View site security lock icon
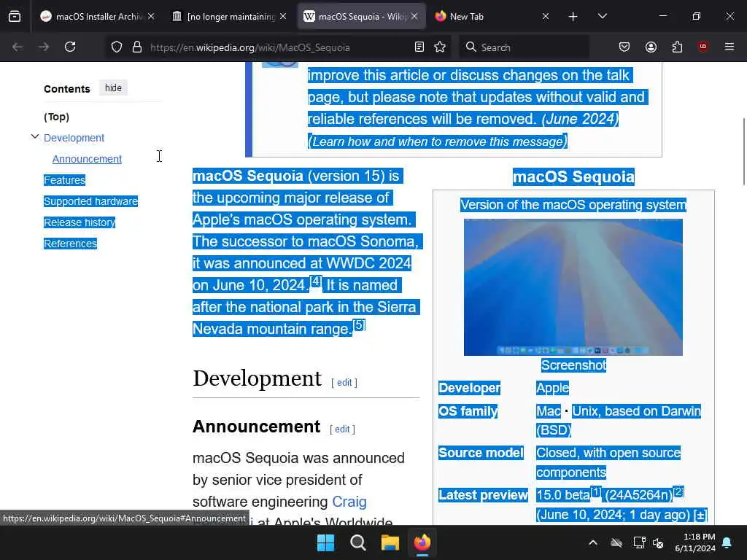The width and height of the screenshot is (747, 560). pos(137,47)
